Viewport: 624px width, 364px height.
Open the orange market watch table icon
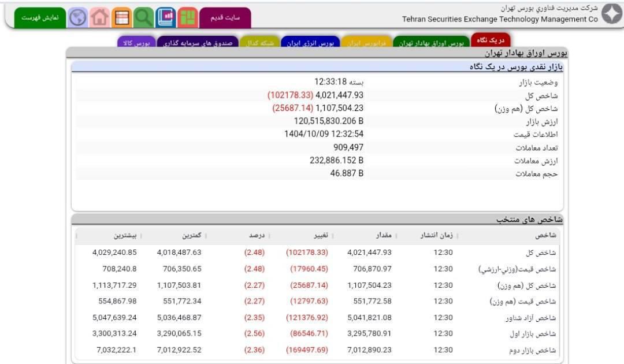(121, 17)
